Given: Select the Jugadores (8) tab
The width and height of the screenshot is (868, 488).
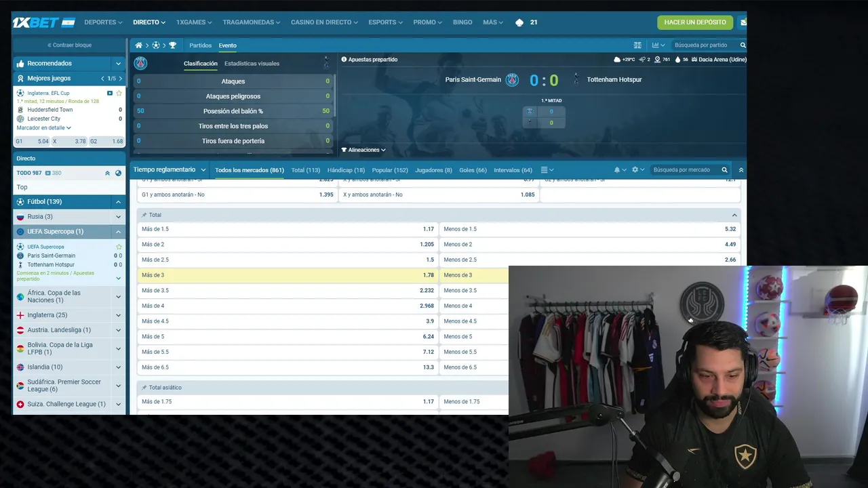Looking at the screenshot, I should tap(433, 170).
